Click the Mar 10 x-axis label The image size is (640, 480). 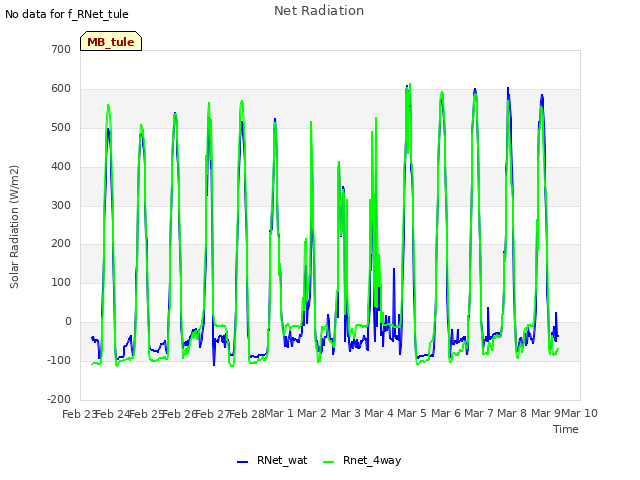580,413
